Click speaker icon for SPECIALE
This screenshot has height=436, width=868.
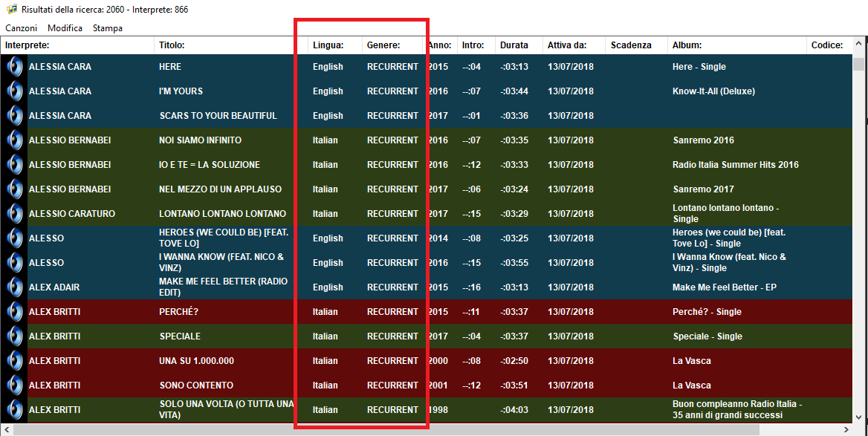[x=14, y=336]
